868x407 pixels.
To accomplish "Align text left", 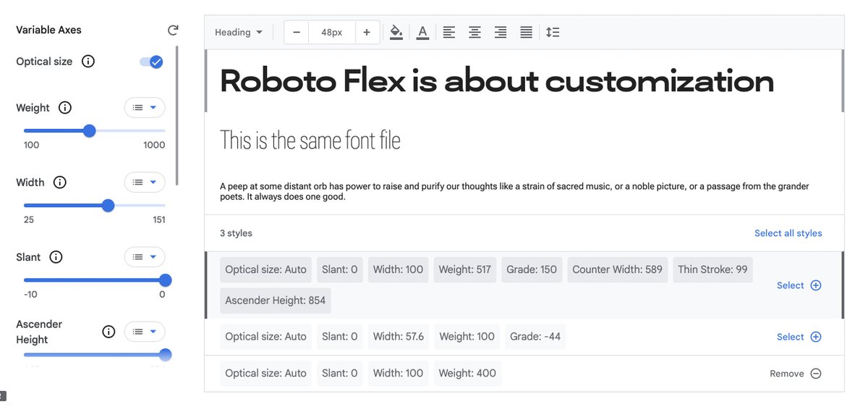I will (x=449, y=33).
